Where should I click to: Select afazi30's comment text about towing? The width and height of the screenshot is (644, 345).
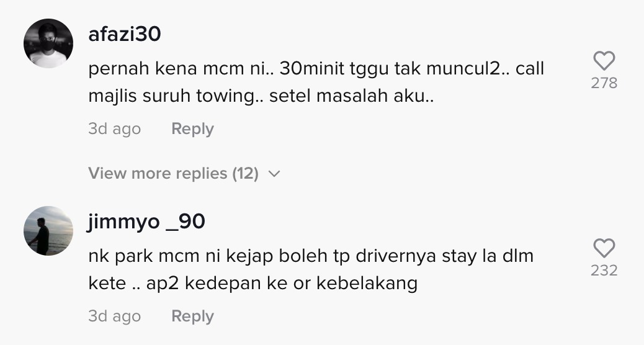click(x=316, y=82)
